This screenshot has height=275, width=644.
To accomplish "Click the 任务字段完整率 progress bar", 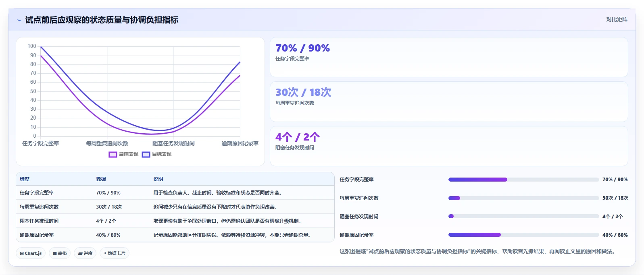I will point(523,180).
